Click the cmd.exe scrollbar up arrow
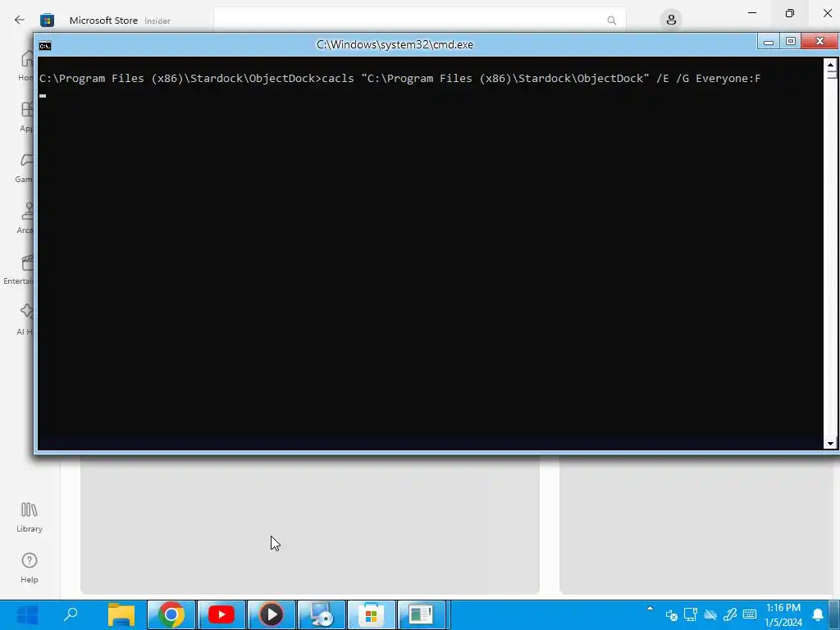 point(830,65)
